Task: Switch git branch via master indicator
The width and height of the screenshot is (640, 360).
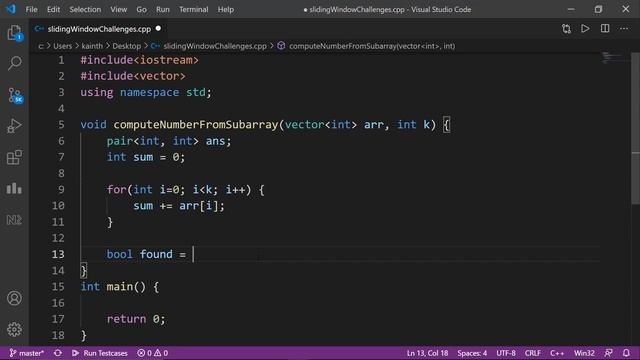Action: click(x=27, y=353)
